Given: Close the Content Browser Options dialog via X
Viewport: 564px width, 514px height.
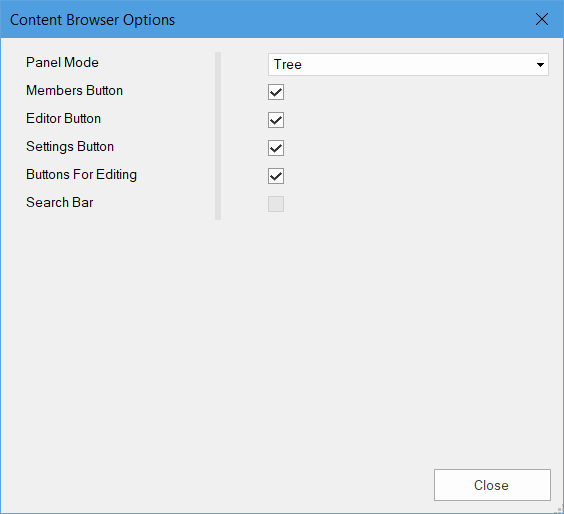Looking at the screenshot, I should click(542, 19).
